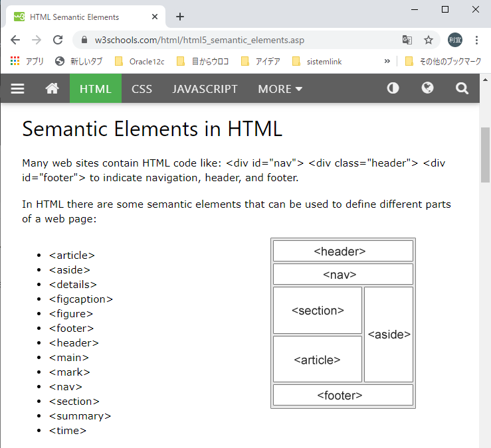The width and height of the screenshot is (491, 448).
Task: Maximize the Chrome window
Action: [445, 9]
